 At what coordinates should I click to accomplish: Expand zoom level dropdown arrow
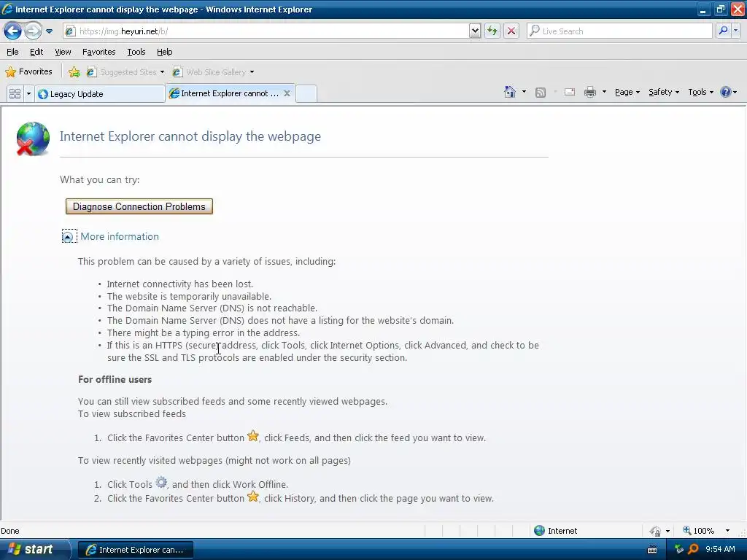tap(727, 531)
